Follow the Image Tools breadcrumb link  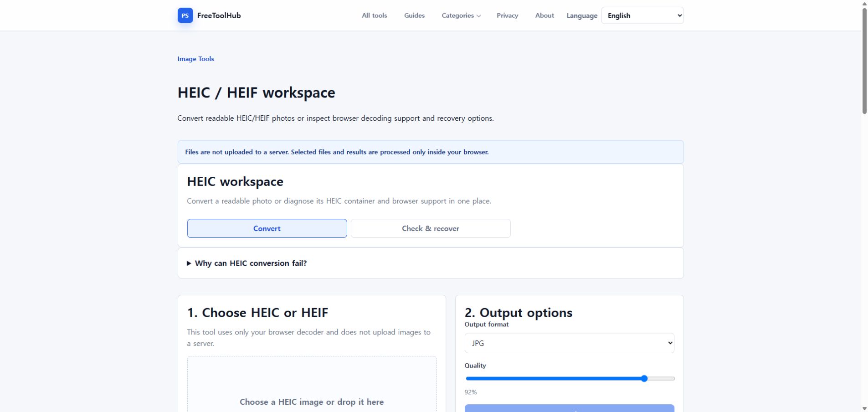pyautogui.click(x=195, y=59)
